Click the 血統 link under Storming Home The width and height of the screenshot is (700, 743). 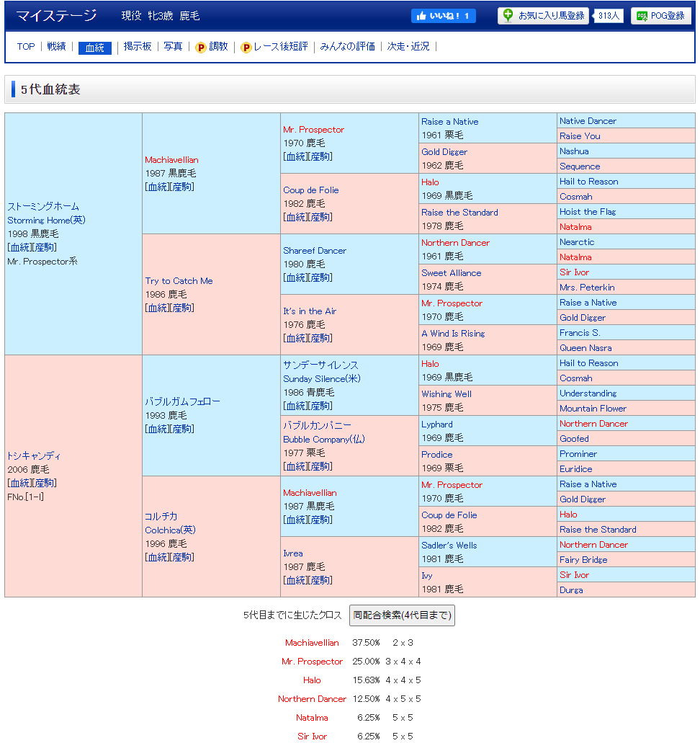coord(19,247)
